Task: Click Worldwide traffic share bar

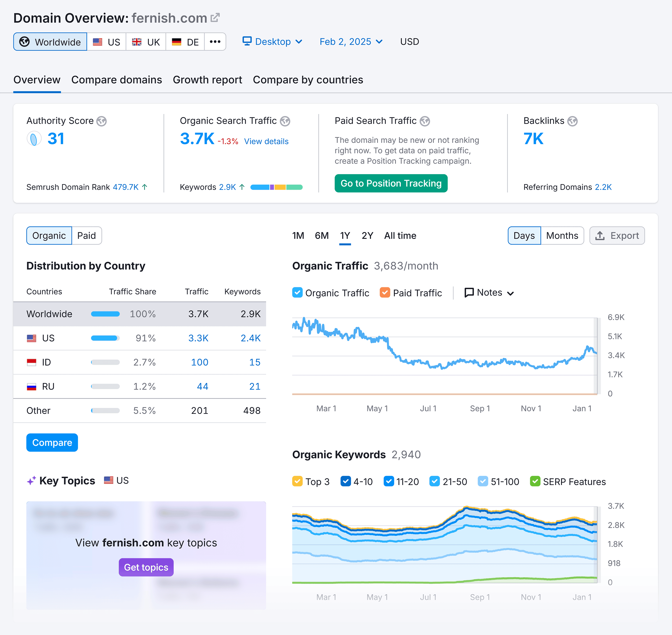Action: [x=105, y=314]
